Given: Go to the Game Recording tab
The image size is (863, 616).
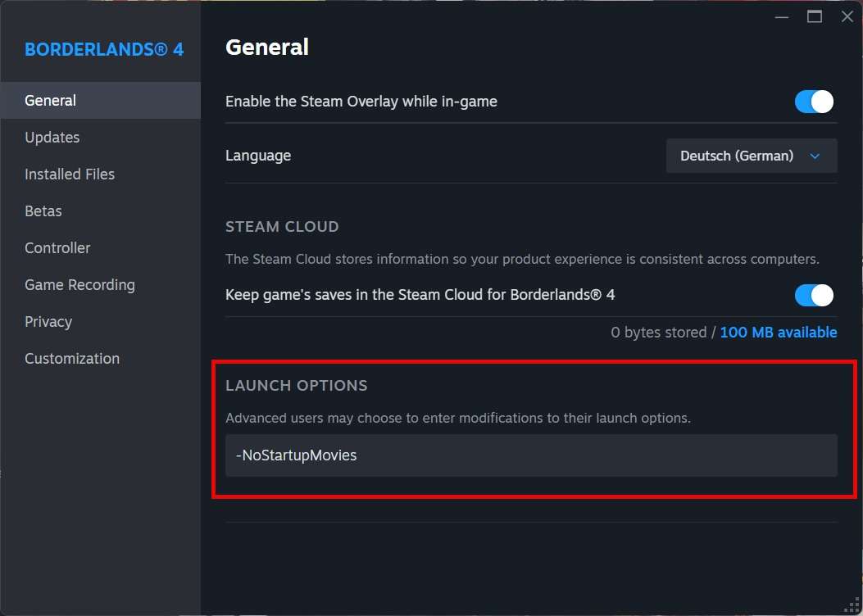Looking at the screenshot, I should point(100,285).
